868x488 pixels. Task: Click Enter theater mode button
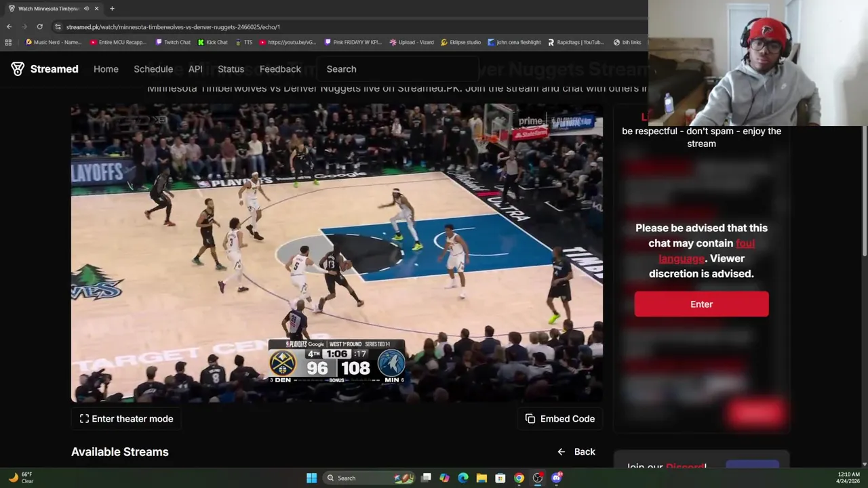pos(127,419)
